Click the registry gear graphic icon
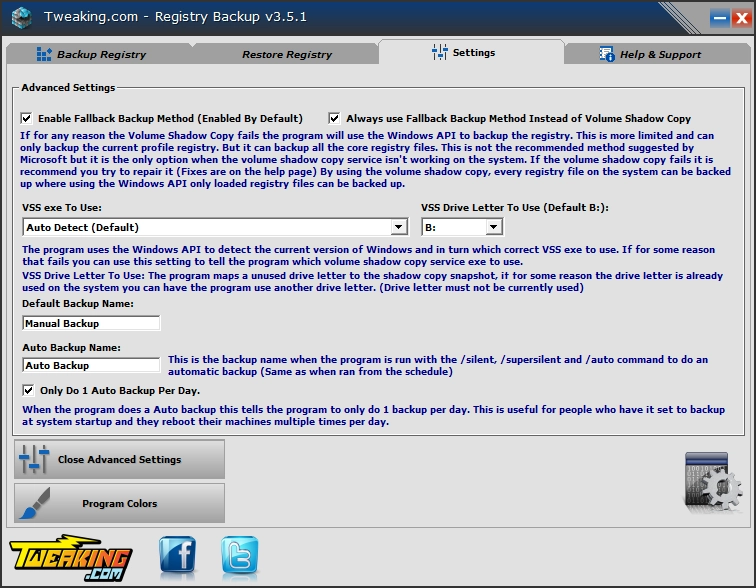Viewport: 756px width, 588px height. point(712,482)
